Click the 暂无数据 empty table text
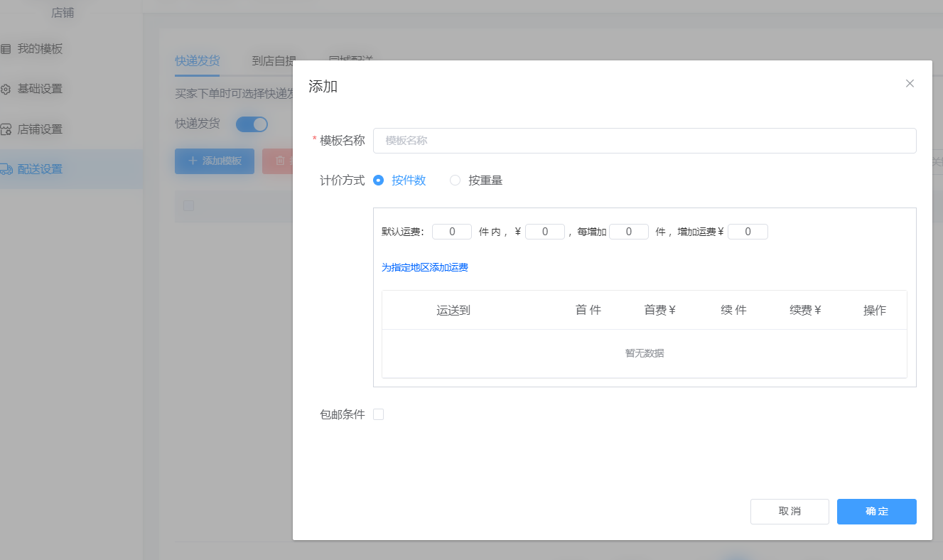Image resolution: width=943 pixels, height=560 pixels. coord(645,353)
